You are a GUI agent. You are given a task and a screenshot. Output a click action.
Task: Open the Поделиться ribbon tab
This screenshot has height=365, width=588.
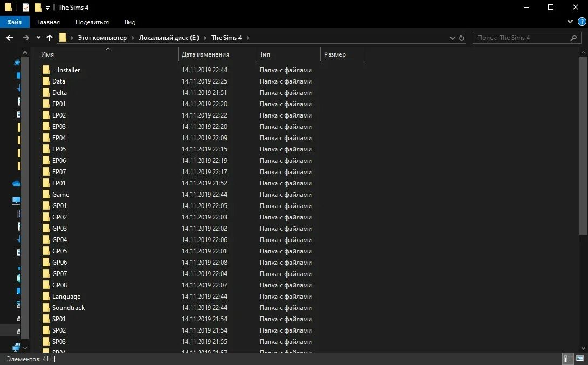(92, 22)
